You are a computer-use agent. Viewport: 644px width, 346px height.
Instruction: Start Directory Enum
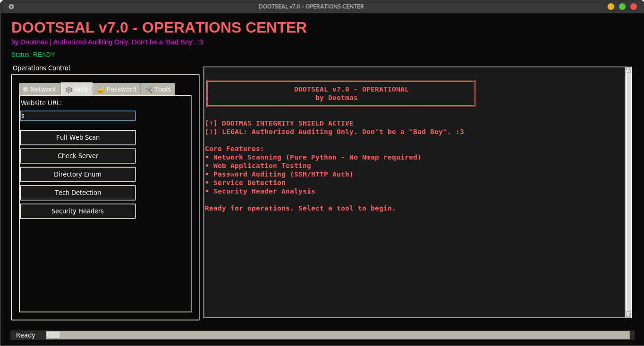click(77, 174)
